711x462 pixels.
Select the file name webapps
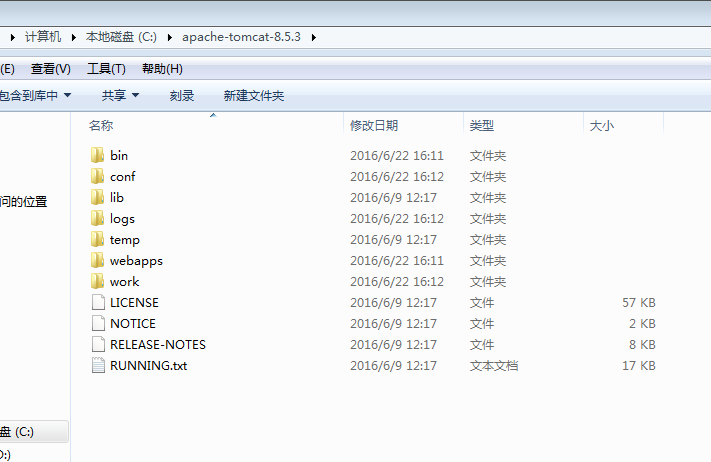coord(136,261)
